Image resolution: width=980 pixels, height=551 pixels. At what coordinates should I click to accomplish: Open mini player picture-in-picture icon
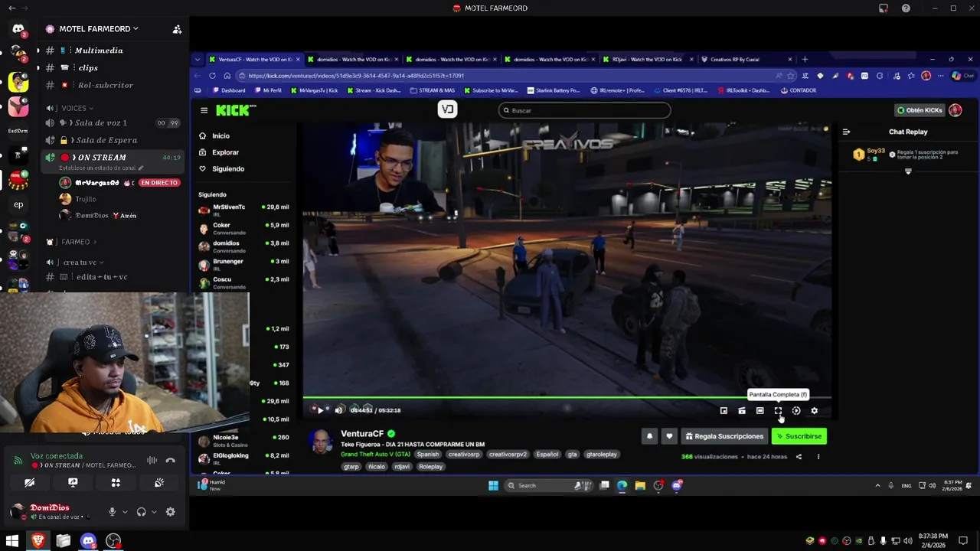724,411
